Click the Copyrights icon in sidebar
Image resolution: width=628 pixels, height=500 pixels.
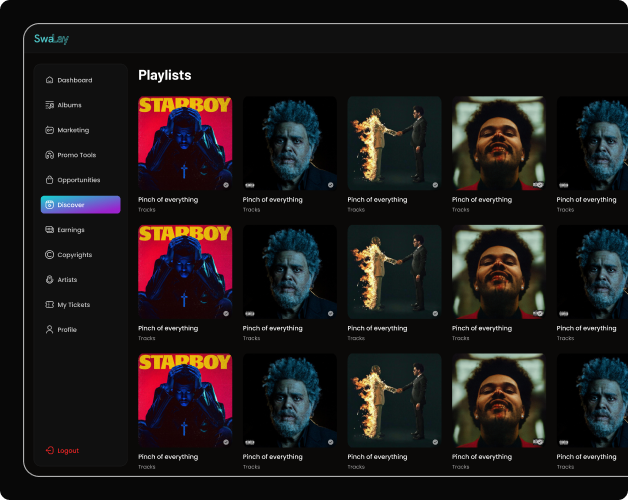[49, 255]
